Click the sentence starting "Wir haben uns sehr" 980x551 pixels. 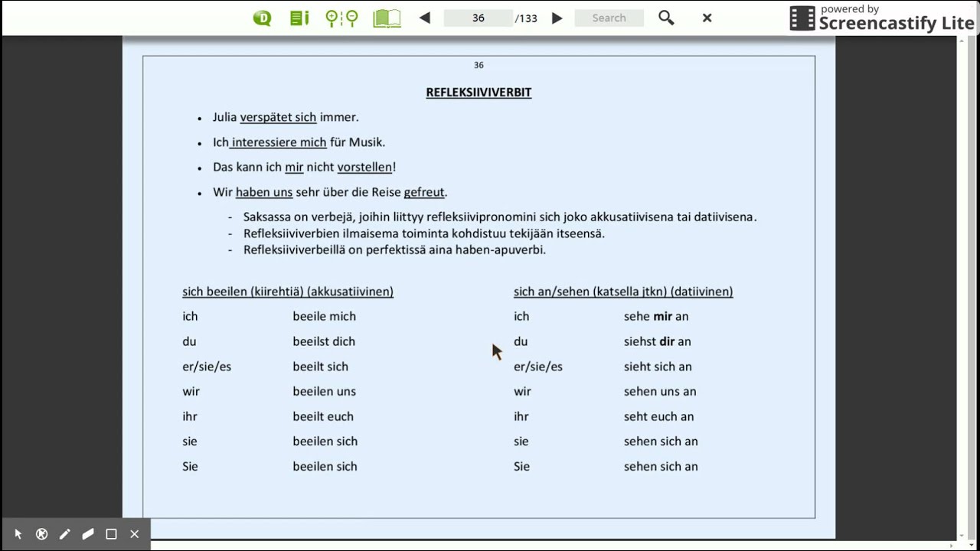point(330,192)
